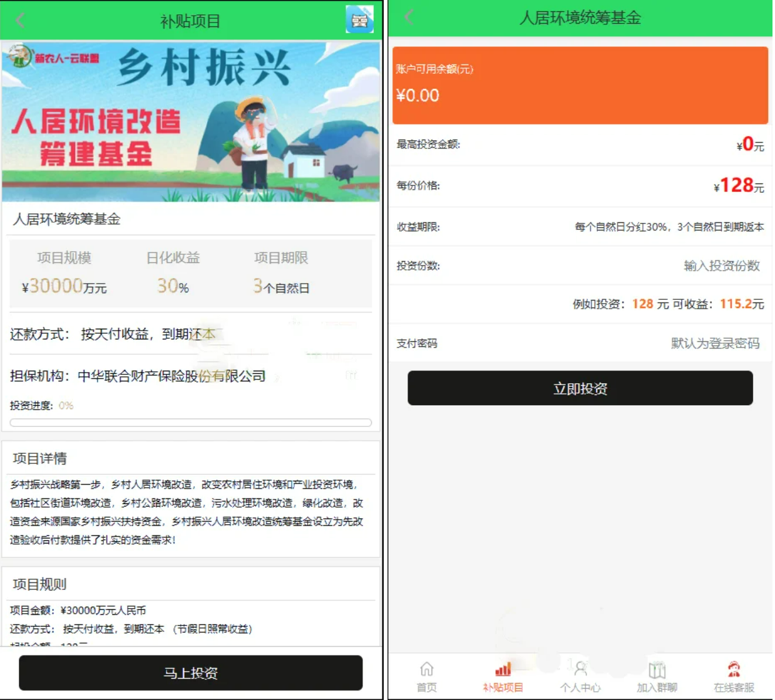
Task: Open 在线客服 customer service icon
Action: 734,668
